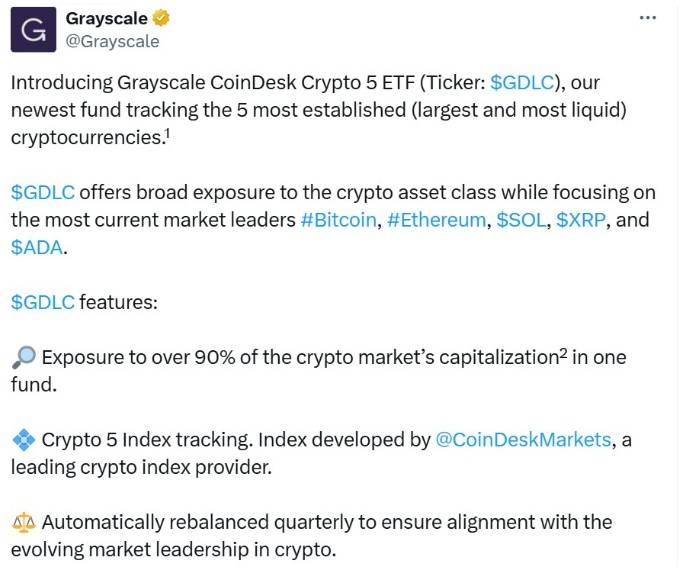Click $GDLC before 'features:'

tap(43, 302)
